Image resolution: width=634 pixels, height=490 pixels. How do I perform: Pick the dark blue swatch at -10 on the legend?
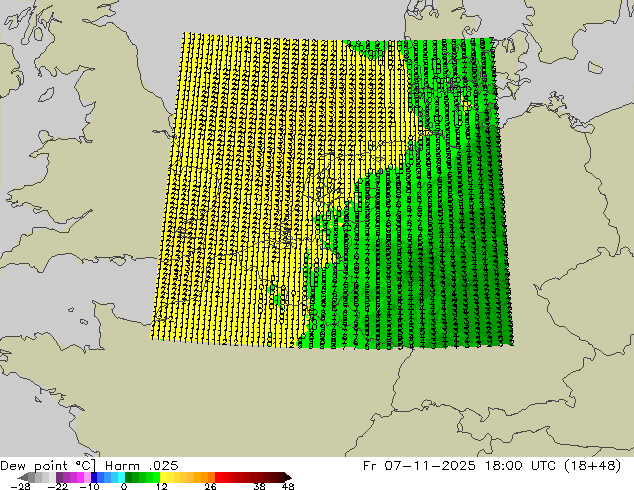(x=94, y=477)
